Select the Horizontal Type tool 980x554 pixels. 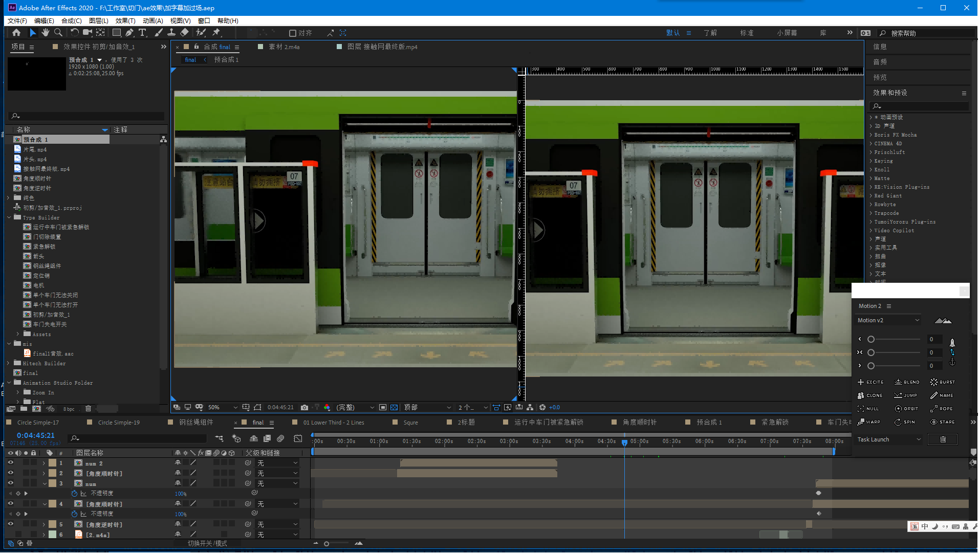click(143, 33)
